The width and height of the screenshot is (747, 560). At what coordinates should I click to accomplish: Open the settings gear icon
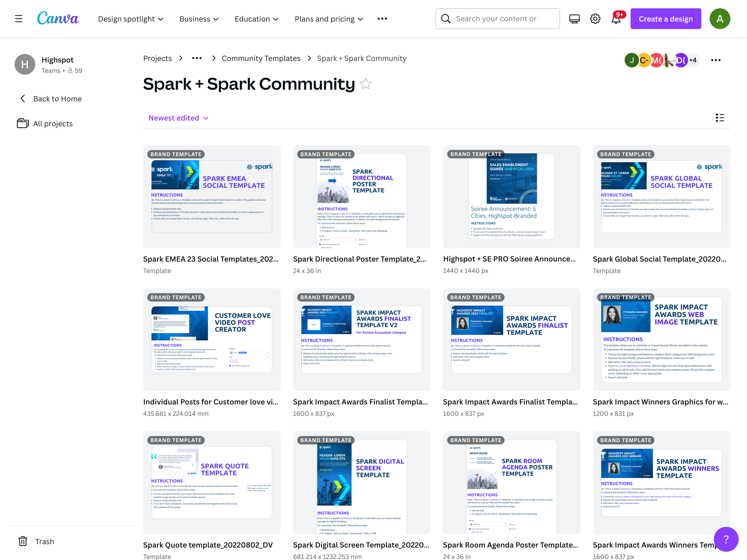[595, 19]
